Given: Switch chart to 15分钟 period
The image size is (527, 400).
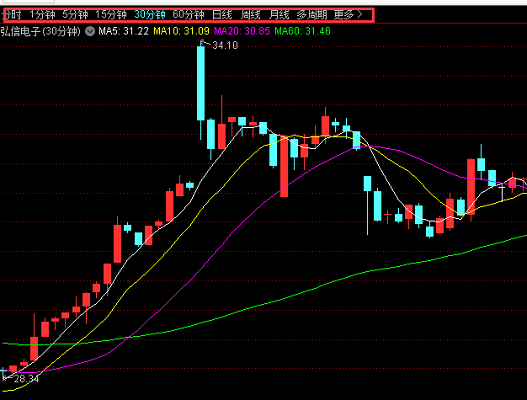Looking at the screenshot, I should tap(111, 15).
